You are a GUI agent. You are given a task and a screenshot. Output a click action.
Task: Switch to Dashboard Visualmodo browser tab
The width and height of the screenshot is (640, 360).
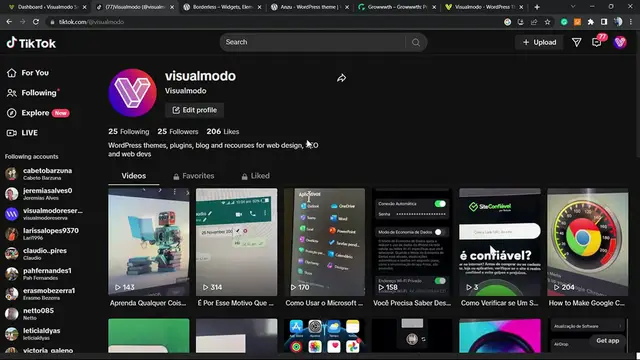coord(48,7)
